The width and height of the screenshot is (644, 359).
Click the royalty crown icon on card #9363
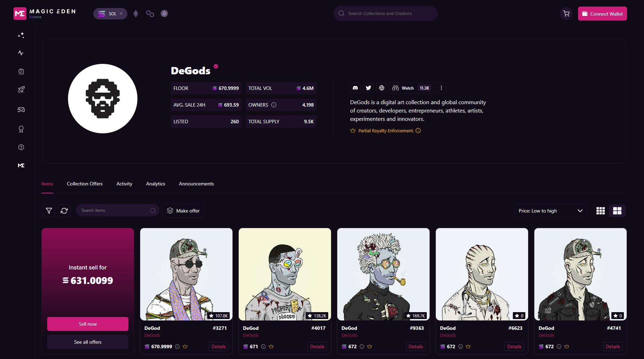pos(370,347)
